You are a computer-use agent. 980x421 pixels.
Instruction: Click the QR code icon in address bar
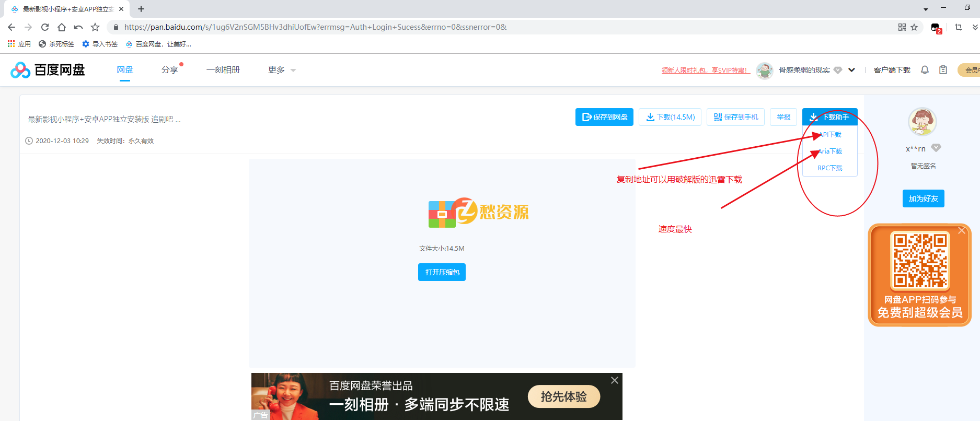click(902, 27)
